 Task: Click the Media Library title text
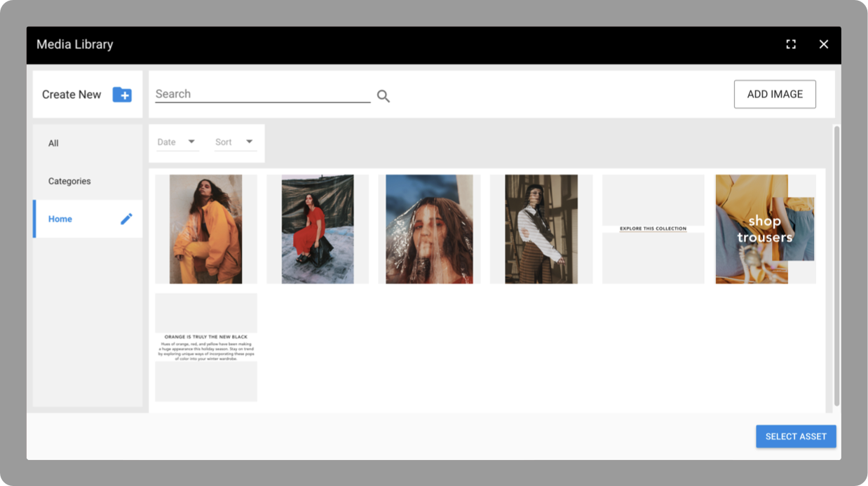pyautogui.click(x=74, y=44)
